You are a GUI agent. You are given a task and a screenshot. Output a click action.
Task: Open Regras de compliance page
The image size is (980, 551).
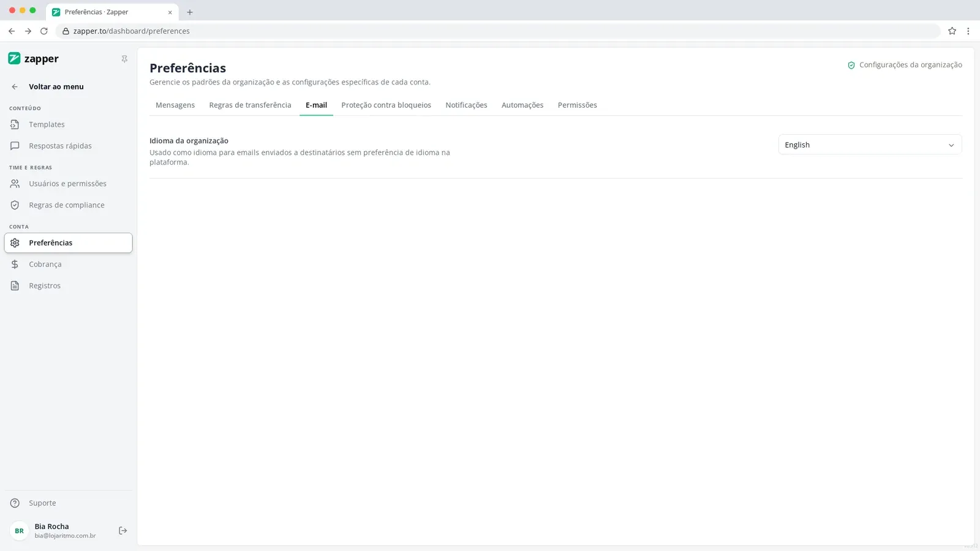(x=68, y=205)
